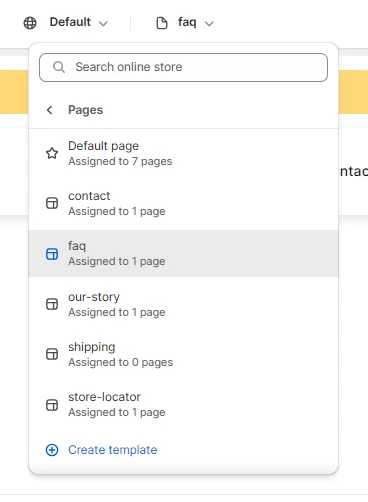
Task: Click the globe icon beside Default
Action: point(30,23)
